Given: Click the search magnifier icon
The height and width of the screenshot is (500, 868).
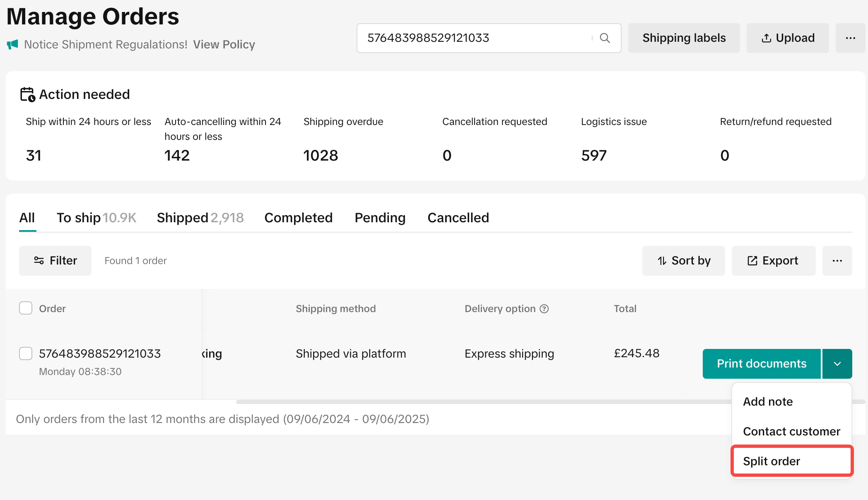Looking at the screenshot, I should 605,38.
